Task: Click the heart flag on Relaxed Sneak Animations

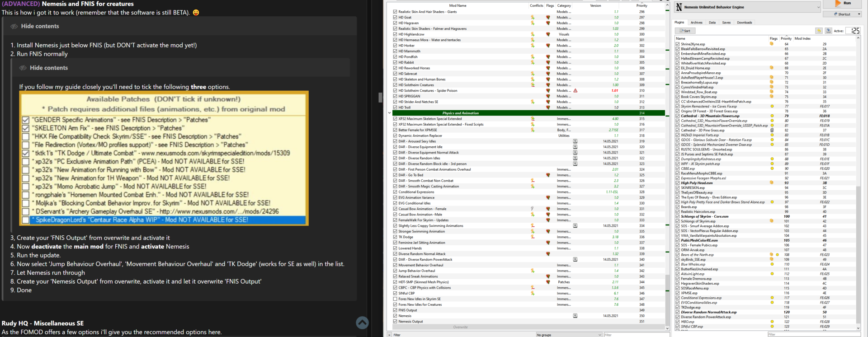Action: (548, 276)
